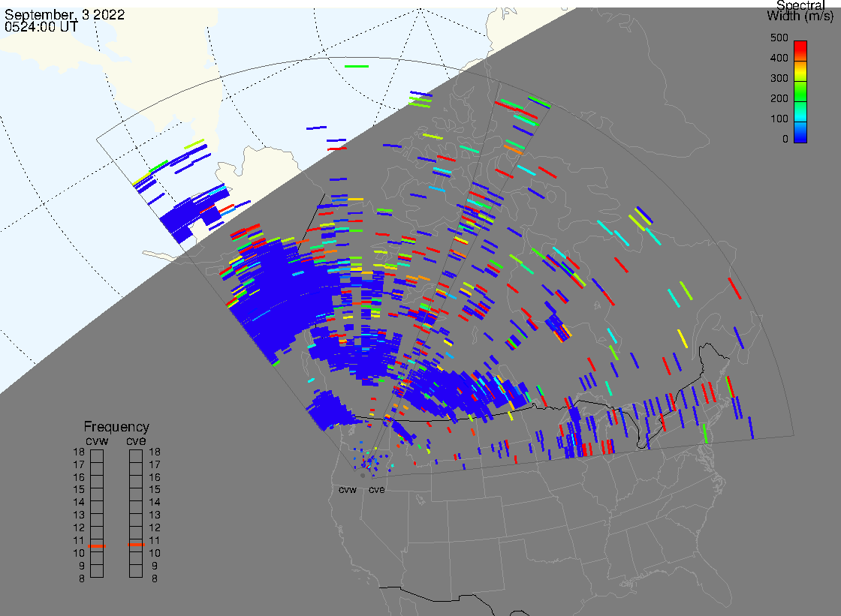Click the spectral width color bar

pos(800,92)
